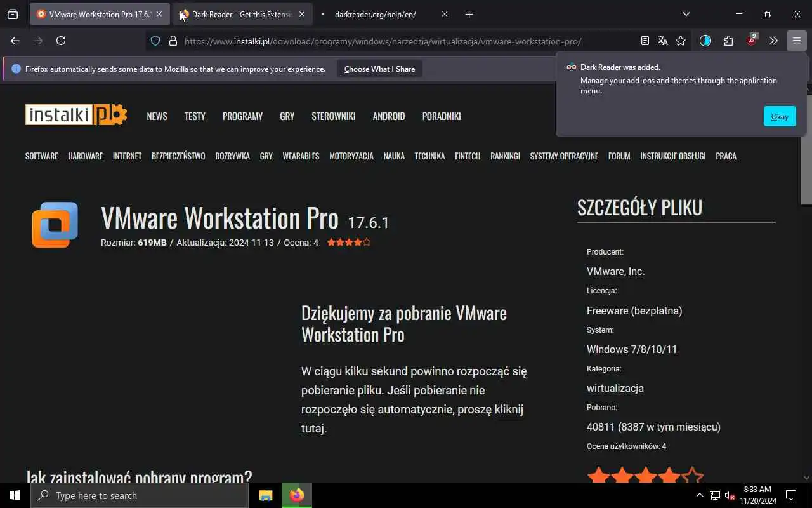List all tabs dropdown arrow

click(686, 14)
